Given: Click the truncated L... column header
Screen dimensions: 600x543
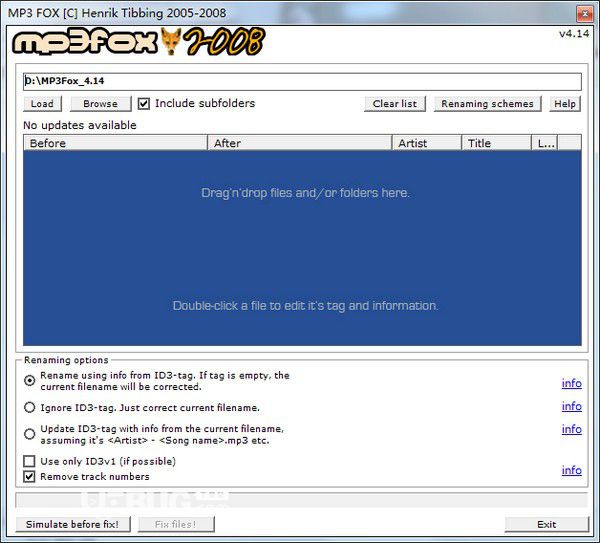Looking at the screenshot, I should pyautogui.click(x=545, y=143).
